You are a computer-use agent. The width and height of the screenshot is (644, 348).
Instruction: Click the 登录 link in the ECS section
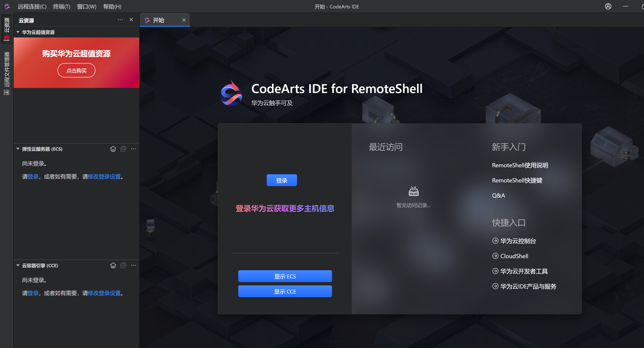click(33, 177)
